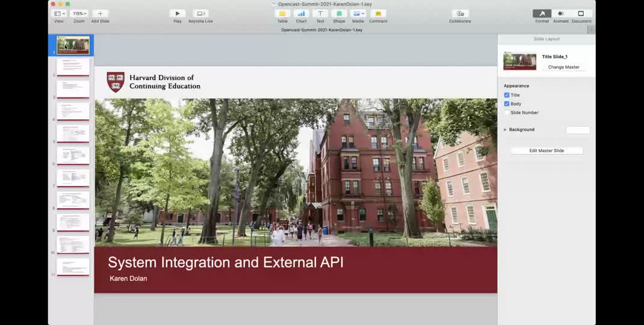Click the Add Slide plus icon
Image resolution: width=644 pixels, height=325 pixels.
pos(101,14)
